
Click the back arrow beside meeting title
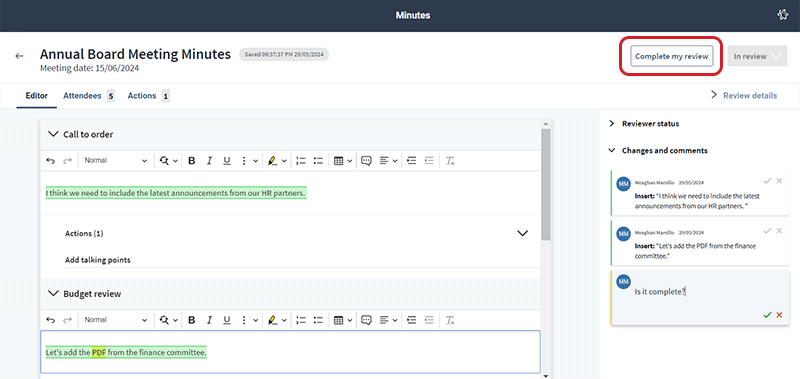tap(19, 56)
